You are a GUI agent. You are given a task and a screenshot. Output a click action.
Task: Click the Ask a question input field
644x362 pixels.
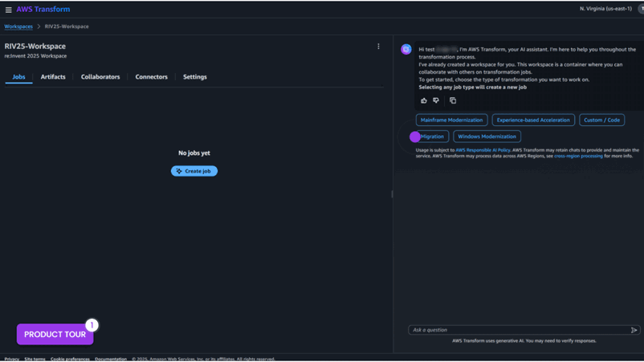pyautogui.click(x=518, y=330)
